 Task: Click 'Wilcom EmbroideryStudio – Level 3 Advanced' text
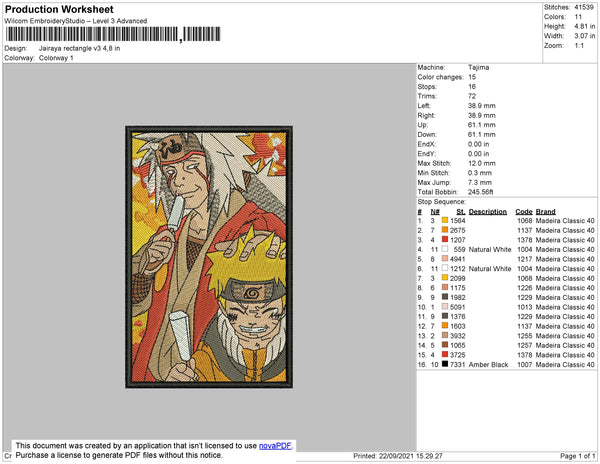[x=76, y=21]
